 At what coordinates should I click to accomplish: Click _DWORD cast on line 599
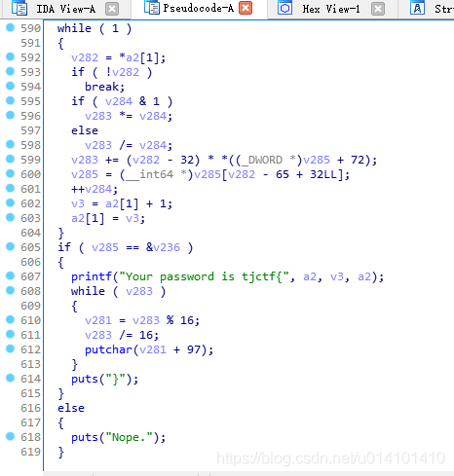coord(265,160)
